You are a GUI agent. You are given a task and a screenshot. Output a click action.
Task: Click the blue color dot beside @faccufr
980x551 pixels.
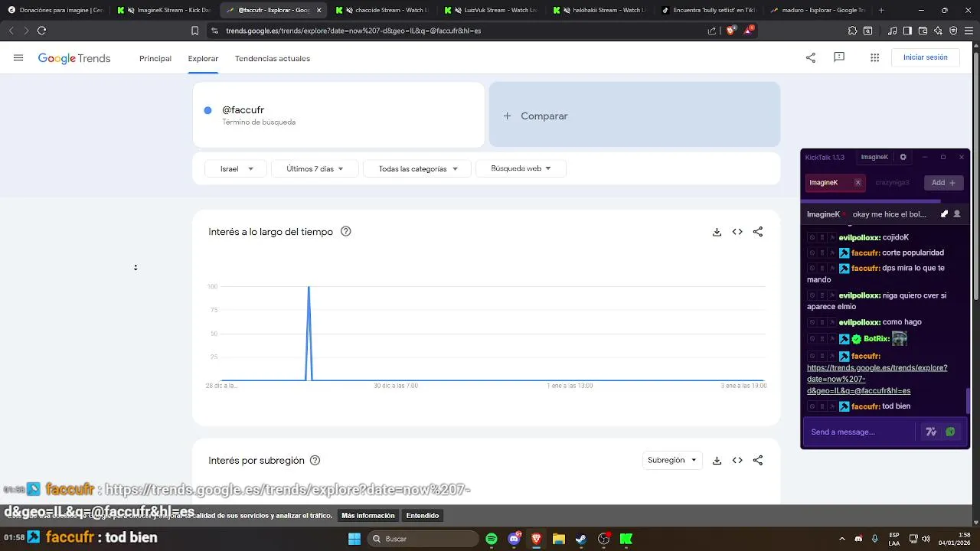(x=207, y=110)
